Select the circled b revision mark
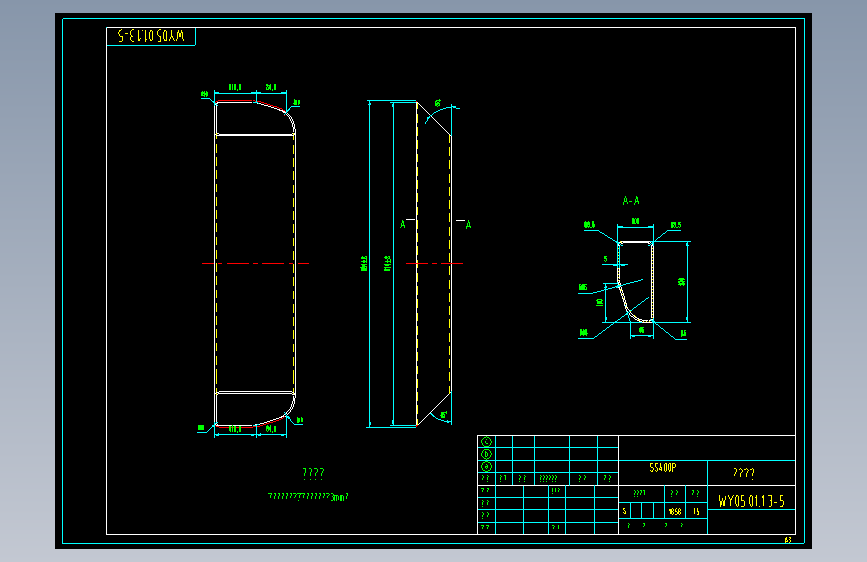867x562 pixels. 486,454
